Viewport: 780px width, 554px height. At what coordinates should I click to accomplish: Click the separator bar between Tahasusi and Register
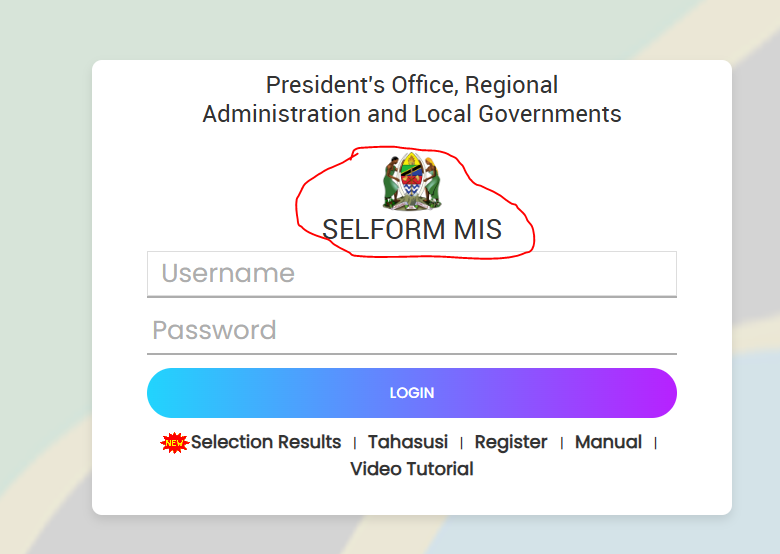pos(462,443)
